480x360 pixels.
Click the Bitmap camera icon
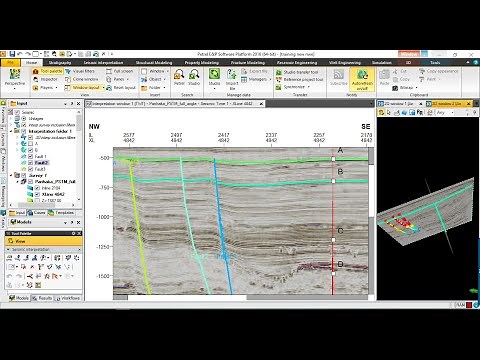click(x=395, y=88)
